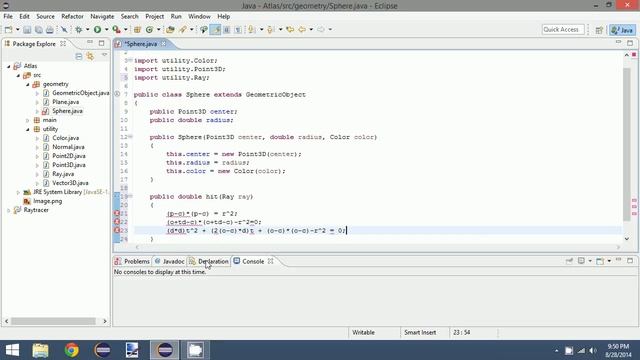Image resolution: width=640 pixels, height=360 pixels.
Task: Click the Search flashlight toolbar icon
Action: point(183,29)
